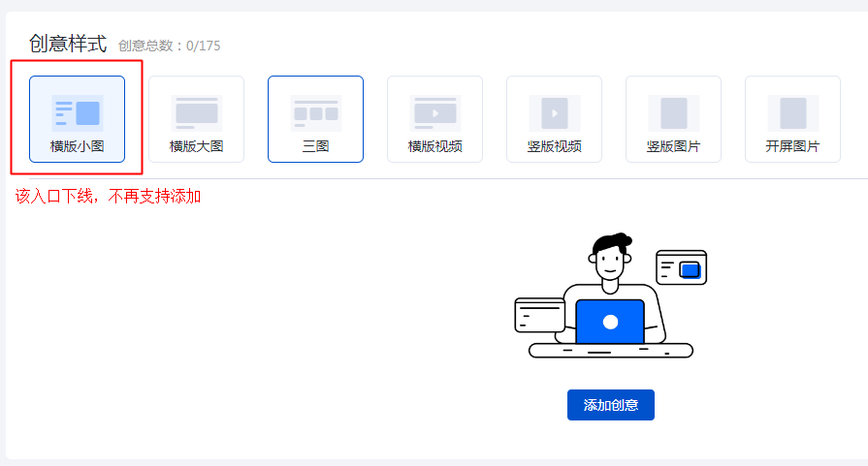
Task: Click the red 该入口下线 notice text
Action: click(x=108, y=197)
